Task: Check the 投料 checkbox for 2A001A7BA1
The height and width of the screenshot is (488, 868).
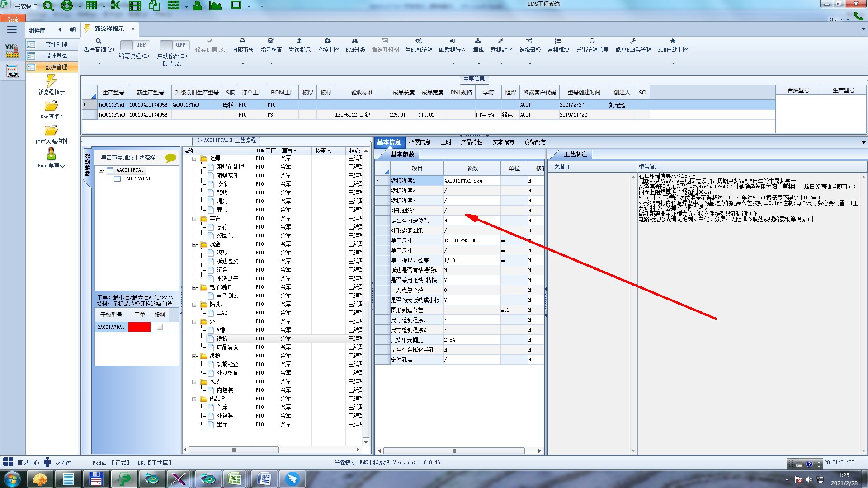Action: (x=160, y=327)
